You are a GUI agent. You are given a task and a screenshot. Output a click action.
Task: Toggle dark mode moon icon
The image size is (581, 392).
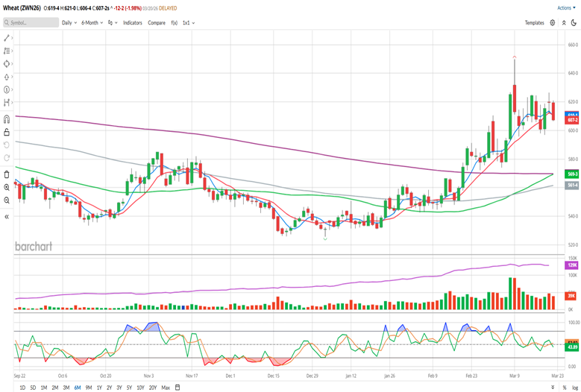[574, 22]
